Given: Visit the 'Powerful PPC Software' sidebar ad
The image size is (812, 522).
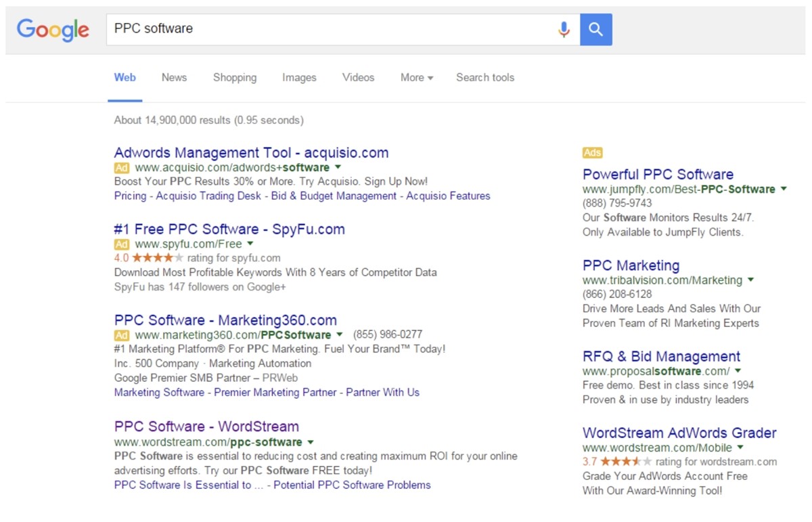Looking at the screenshot, I should click(x=658, y=174).
